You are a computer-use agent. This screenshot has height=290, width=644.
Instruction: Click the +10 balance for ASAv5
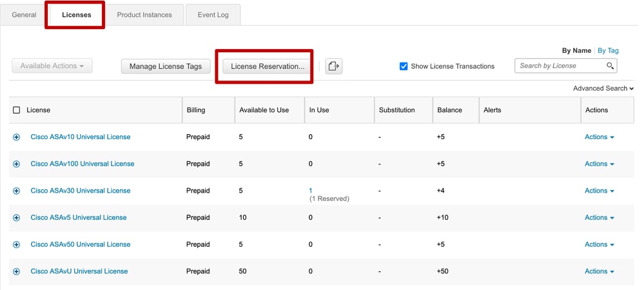coord(442,217)
